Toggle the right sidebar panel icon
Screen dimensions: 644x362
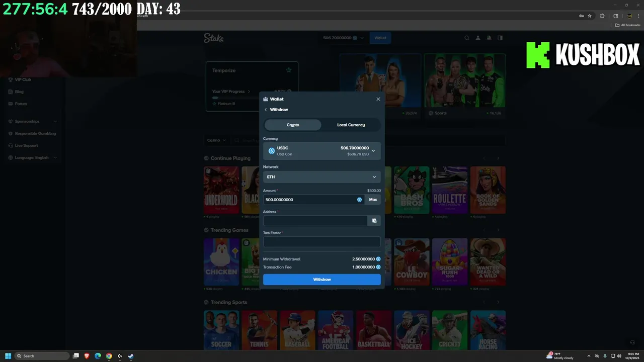click(500, 38)
